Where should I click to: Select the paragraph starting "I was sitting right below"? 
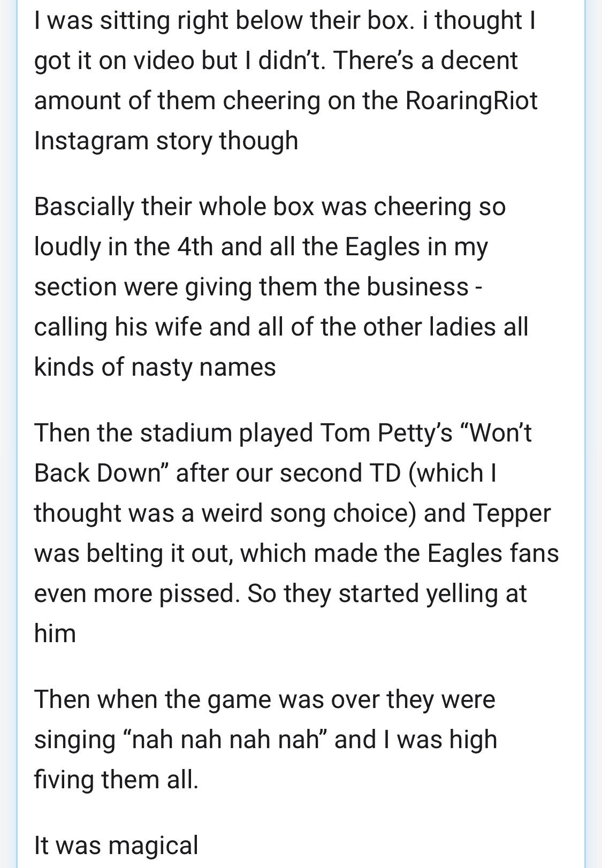point(286,80)
